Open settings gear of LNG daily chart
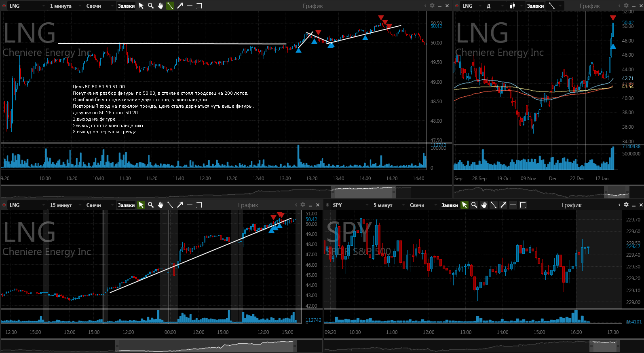This screenshot has height=353, width=644. click(626, 6)
